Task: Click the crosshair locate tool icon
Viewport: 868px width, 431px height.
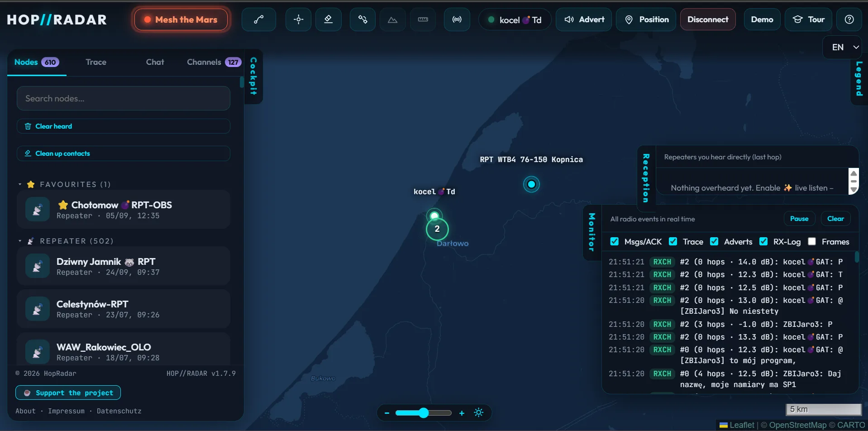Action: coord(298,19)
